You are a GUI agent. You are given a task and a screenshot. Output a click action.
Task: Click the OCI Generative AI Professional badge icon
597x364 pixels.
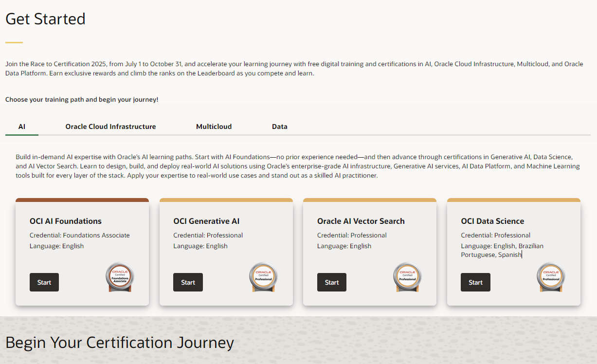[x=263, y=277]
